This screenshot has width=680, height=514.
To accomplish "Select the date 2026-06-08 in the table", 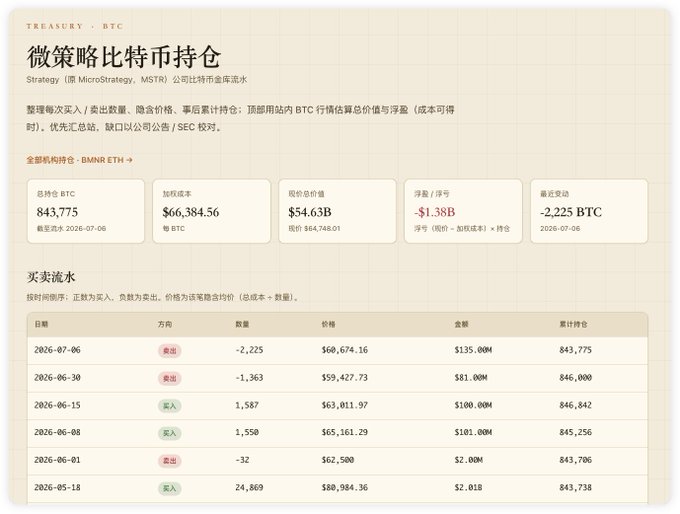I will click(x=57, y=432).
